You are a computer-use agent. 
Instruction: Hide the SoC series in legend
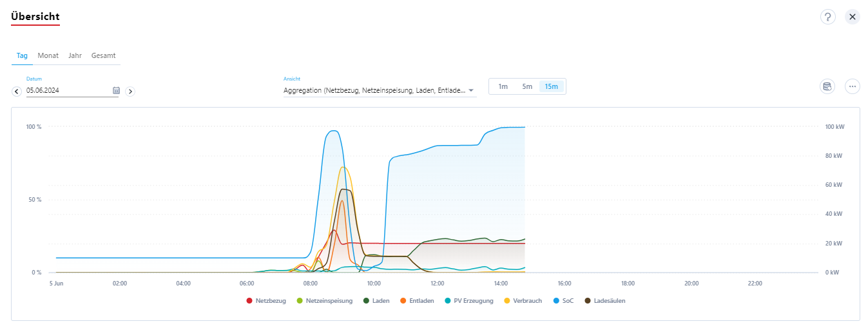pos(563,301)
